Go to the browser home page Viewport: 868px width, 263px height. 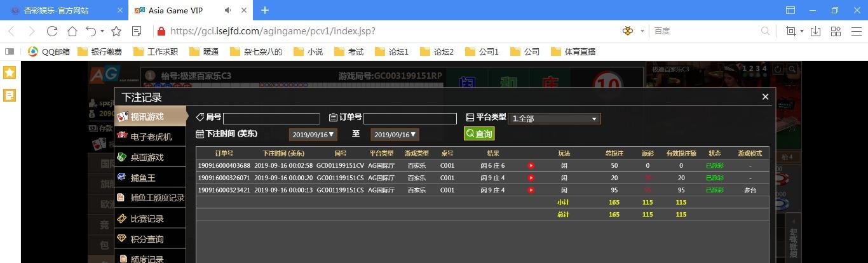[x=72, y=31]
